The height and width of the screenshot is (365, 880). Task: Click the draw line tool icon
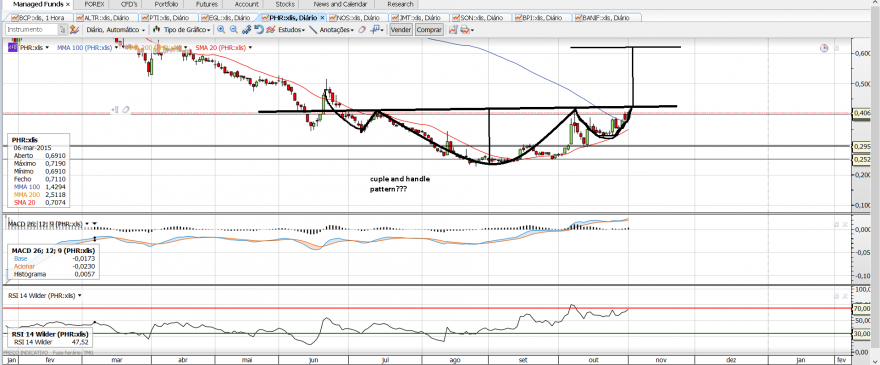pyautogui.click(x=313, y=29)
